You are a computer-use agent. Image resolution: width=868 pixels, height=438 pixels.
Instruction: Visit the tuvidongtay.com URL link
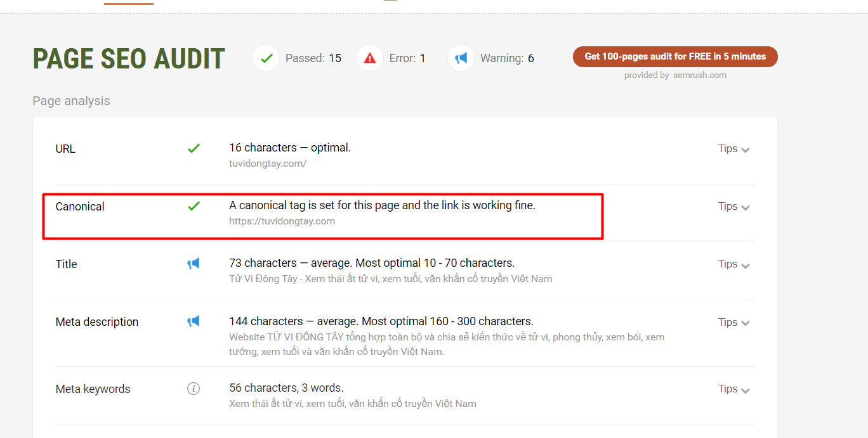(x=267, y=163)
